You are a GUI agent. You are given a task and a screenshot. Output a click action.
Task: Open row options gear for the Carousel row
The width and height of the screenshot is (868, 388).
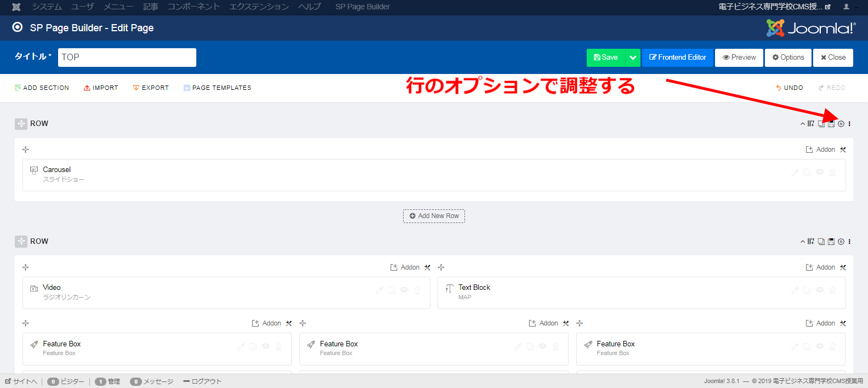coord(841,124)
